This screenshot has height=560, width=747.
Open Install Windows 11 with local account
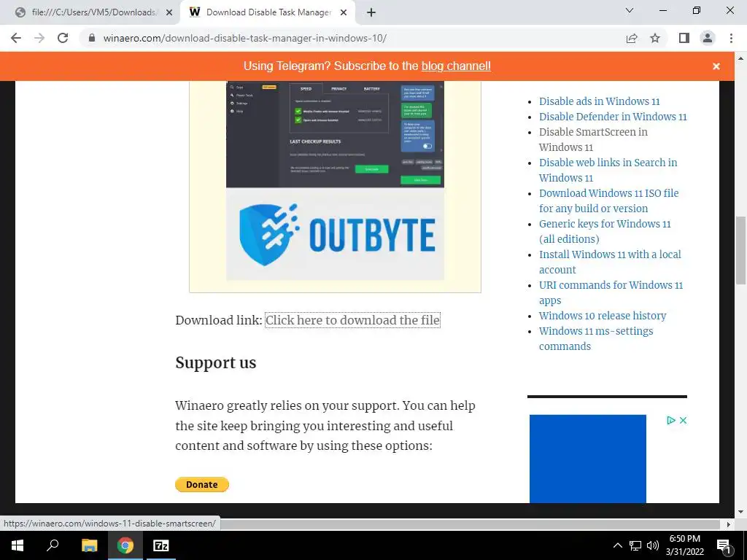pos(610,262)
